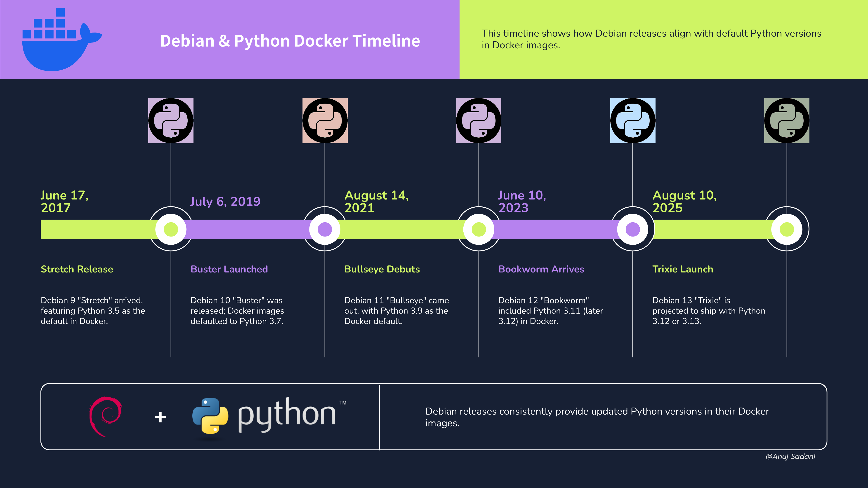Screen dimensions: 868x488
Task: Click the pink Python icon above Buster
Action: pyautogui.click(x=325, y=121)
